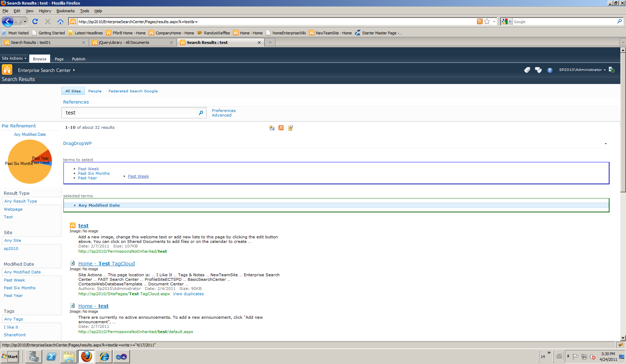Select Federated Search Google scope tab
The width and height of the screenshot is (626, 364).
click(x=133, y=91)
